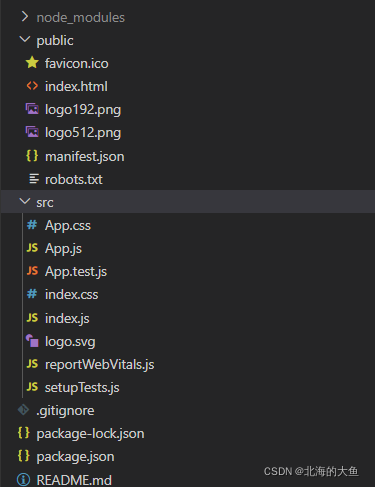Viewport: 375px width, 487px height.
Task: Open package-lock.json file name
Action: pyautogui.click(x=91, y=434)
